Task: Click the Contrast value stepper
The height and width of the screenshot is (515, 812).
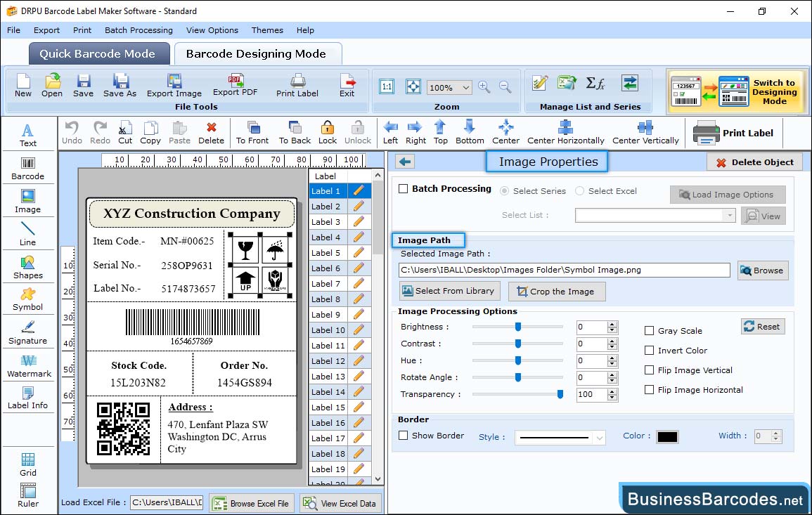Action: coord(612,344)
